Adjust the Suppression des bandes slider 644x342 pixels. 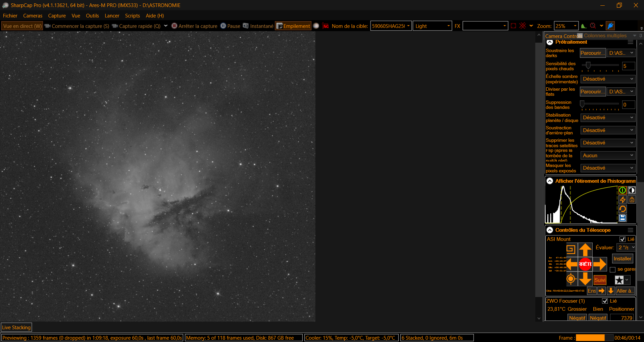(582, 104)
